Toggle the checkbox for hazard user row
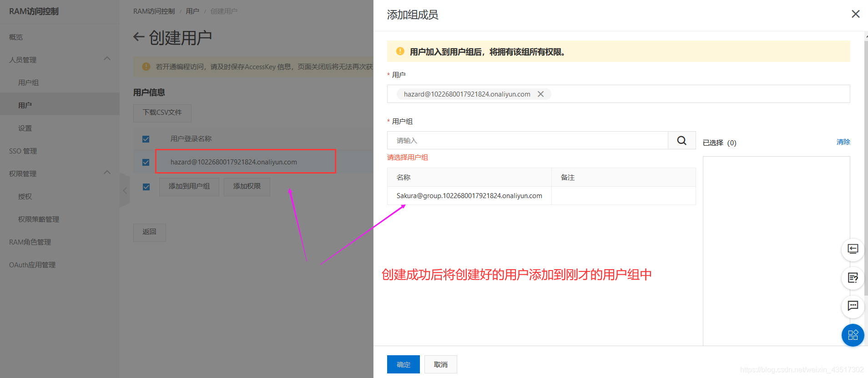This screenshot has width=868, height=378. point(146,162)
